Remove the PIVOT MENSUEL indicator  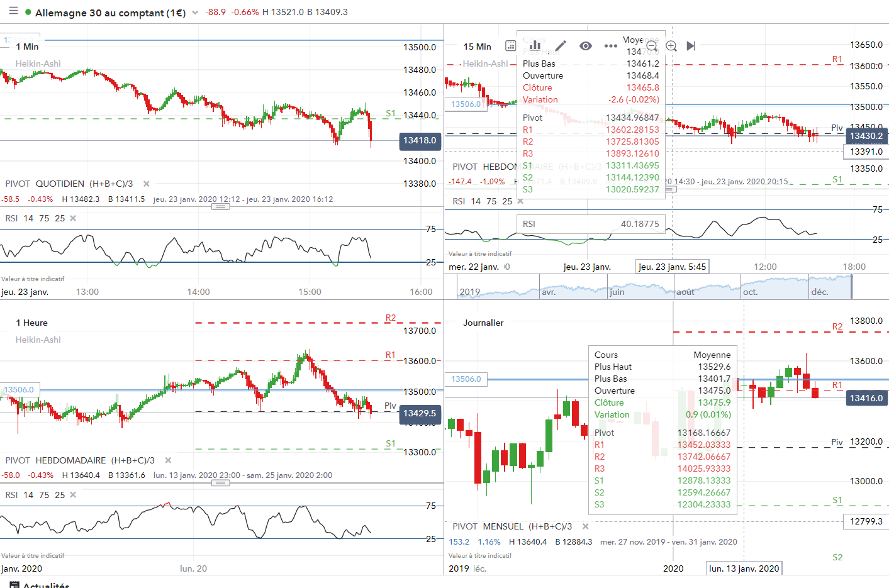pos(586,526)
